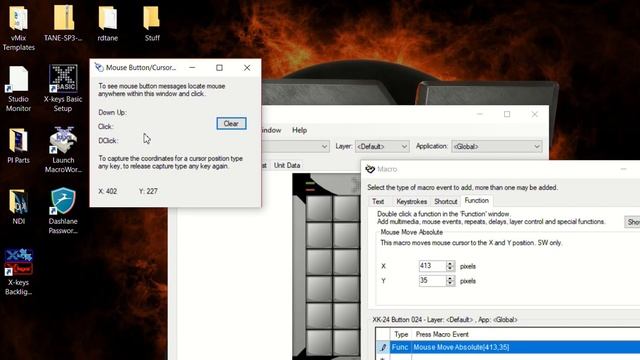Viewport: 640px width, 360px height.
Task: Switch to the Shortcut macro tab
Action: [445, 201]
